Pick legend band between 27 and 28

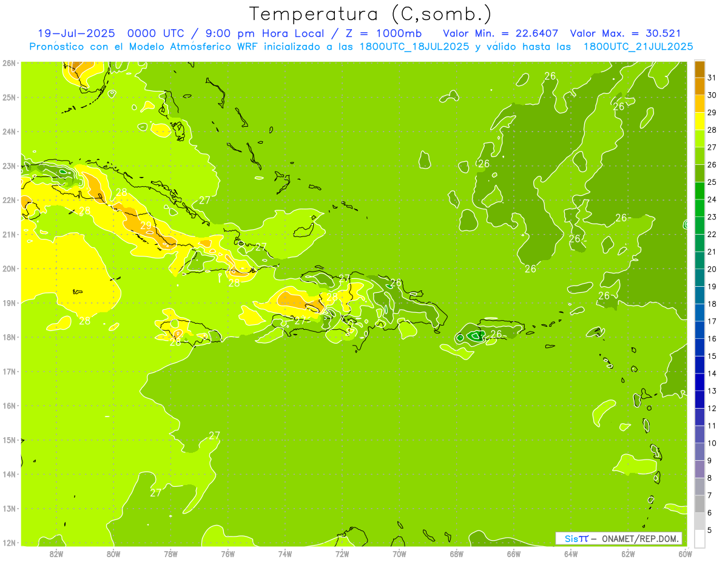(699, 139)
